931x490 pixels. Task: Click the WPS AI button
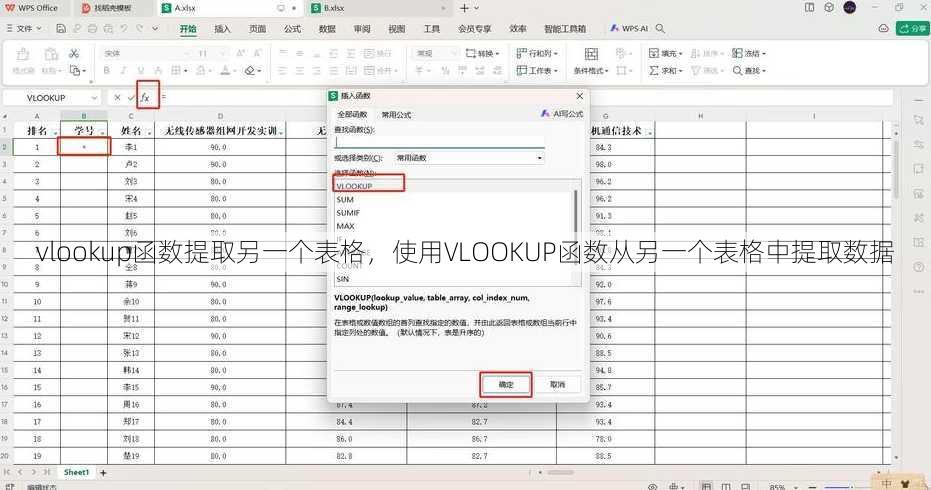click(629, 29)
